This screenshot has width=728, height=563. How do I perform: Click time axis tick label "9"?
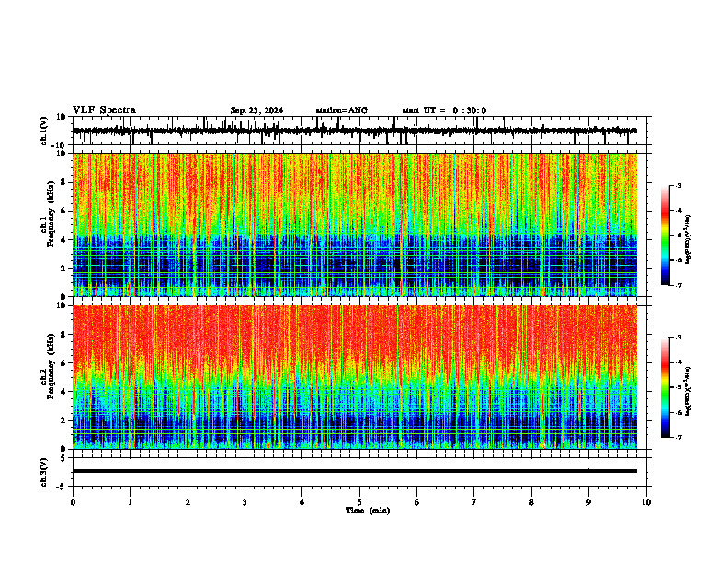coord(588,502)
